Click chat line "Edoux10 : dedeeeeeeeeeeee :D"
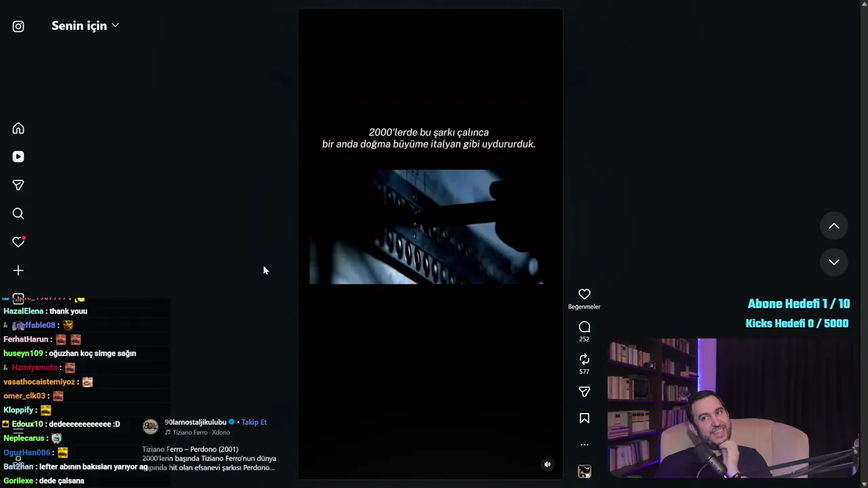This screenshot has width=868, height=488. pos(62,424)
